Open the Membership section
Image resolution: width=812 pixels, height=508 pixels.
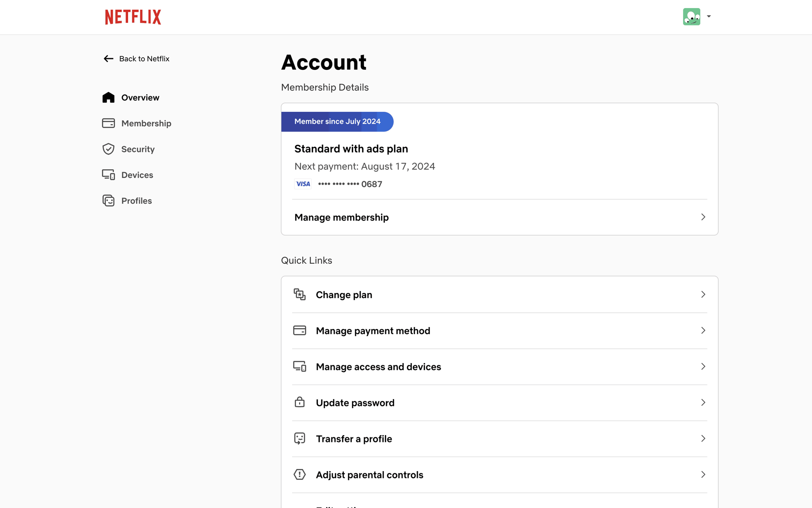coord(146,123)
